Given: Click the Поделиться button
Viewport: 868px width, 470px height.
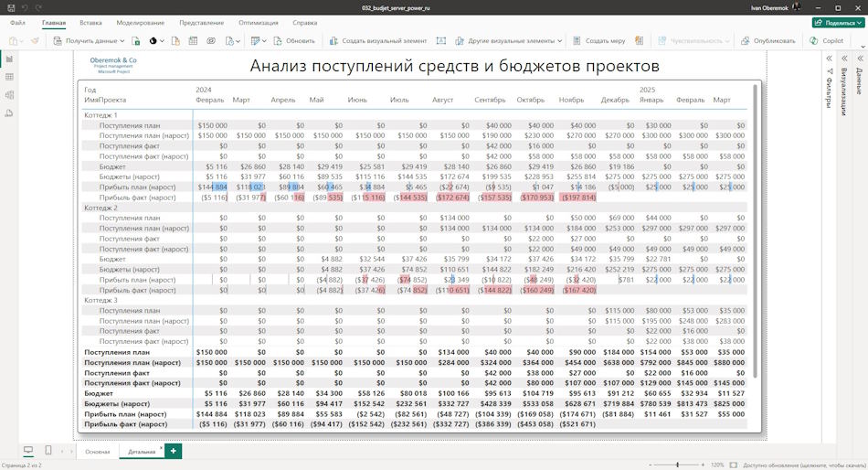Looking at the screenshot, I should pyautogui.click(x=838, y=23).
